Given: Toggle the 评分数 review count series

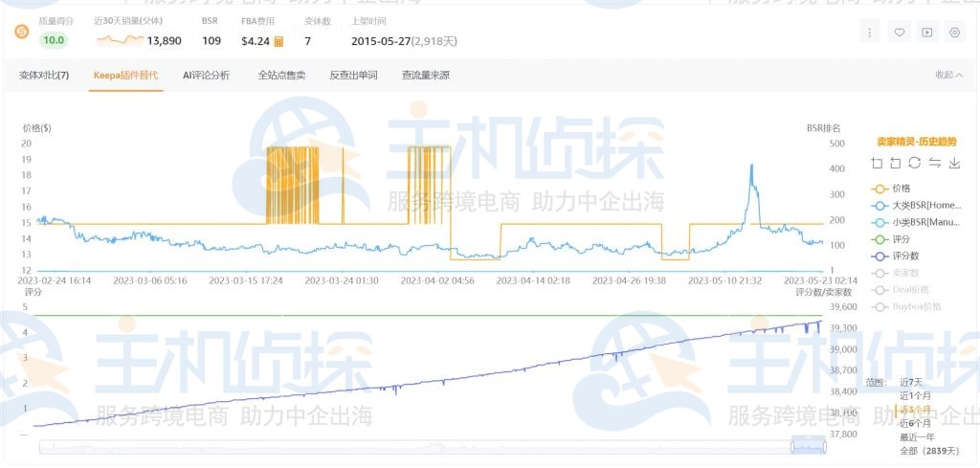Looking at the screenshot, I should coord(896,256).
